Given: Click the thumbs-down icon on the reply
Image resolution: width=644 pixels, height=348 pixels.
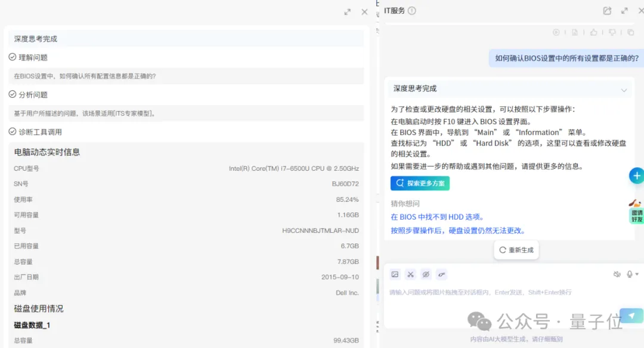Looking at the screenshot, I should point(612,32).
